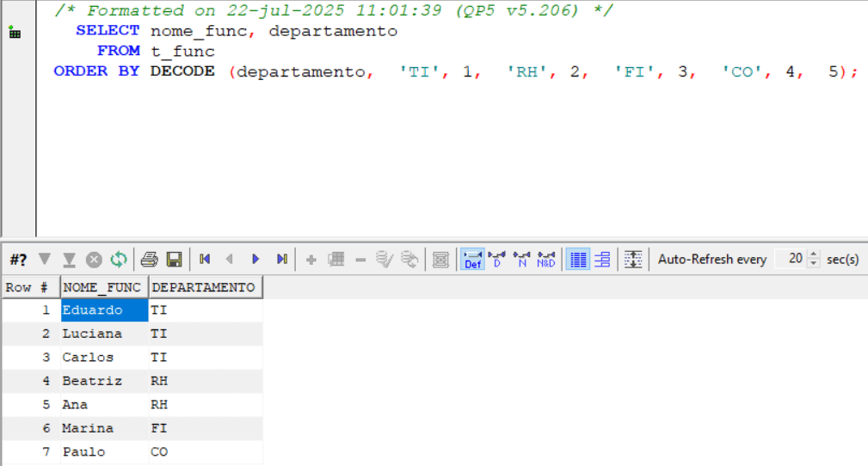Go to next record arrow
The height and width of the screenshot is (466, 868).
pos(255,259)
